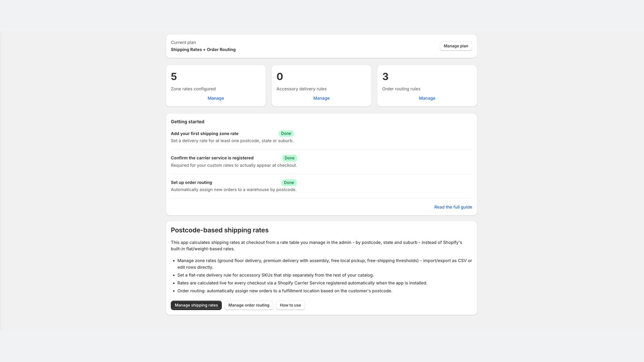Click the 3 order routing rules count
The width and height of the screenshot is (644, 362).
pos(385,76)
